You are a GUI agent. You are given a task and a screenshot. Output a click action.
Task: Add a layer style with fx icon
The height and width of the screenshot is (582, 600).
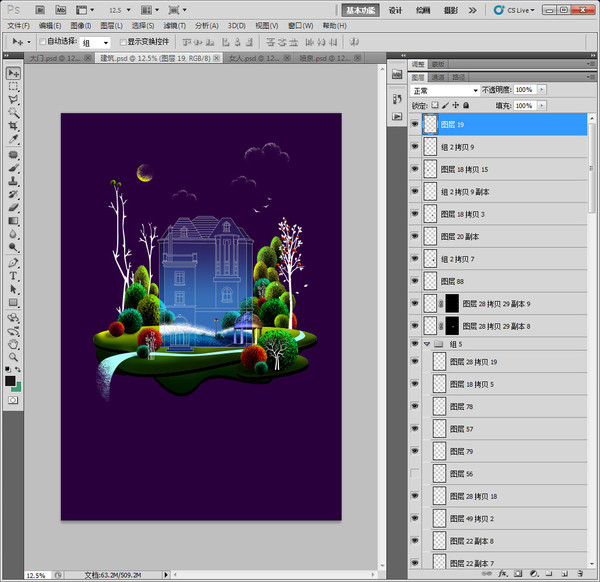pos(502,573)
